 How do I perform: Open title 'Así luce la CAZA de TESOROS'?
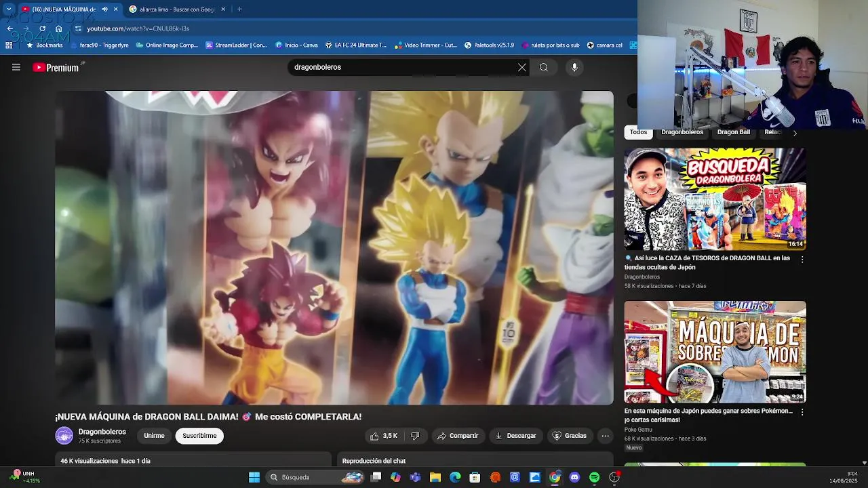(707, 262)
